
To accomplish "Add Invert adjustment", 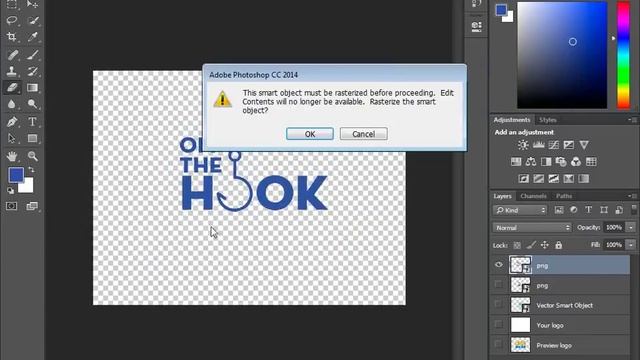I will [x=523, y=179].
